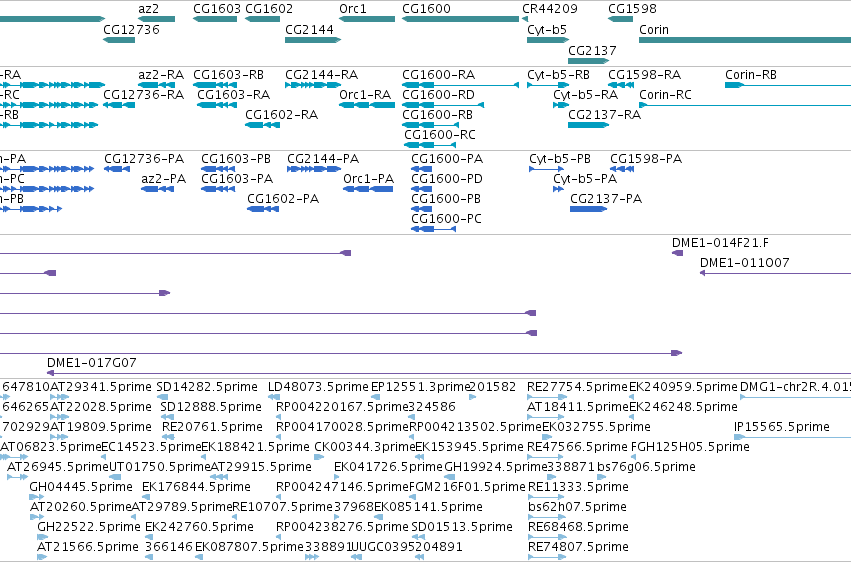Click the CG1600-RA transcript label

(439, 75)
